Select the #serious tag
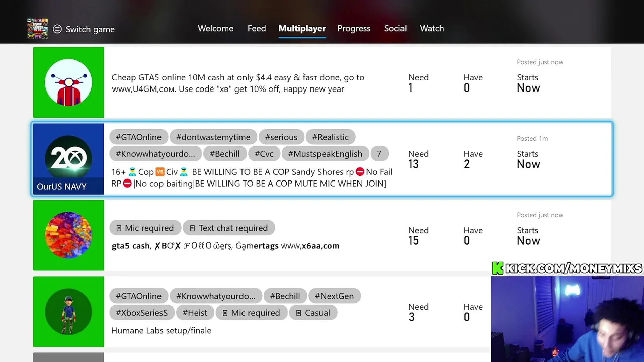 (x=281, y=137)
